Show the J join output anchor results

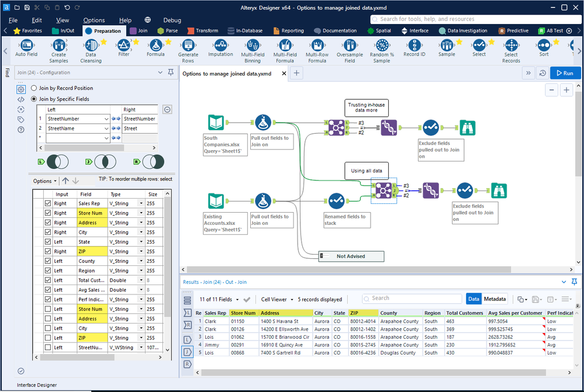(x=187, y=352)
